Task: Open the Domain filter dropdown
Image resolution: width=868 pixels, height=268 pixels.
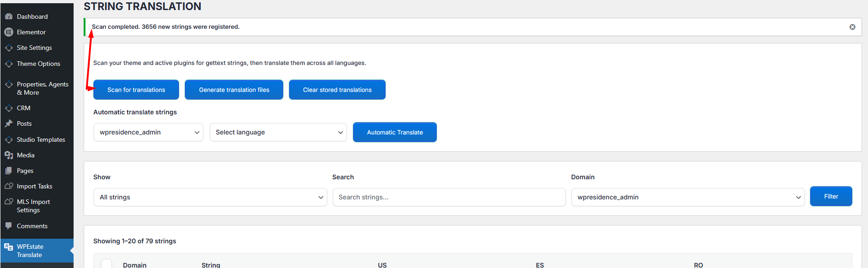Action: tap(687, 197)
